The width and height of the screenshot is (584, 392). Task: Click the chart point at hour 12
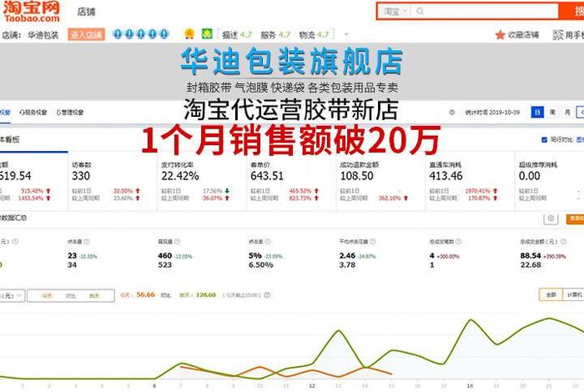pos(312,364)
